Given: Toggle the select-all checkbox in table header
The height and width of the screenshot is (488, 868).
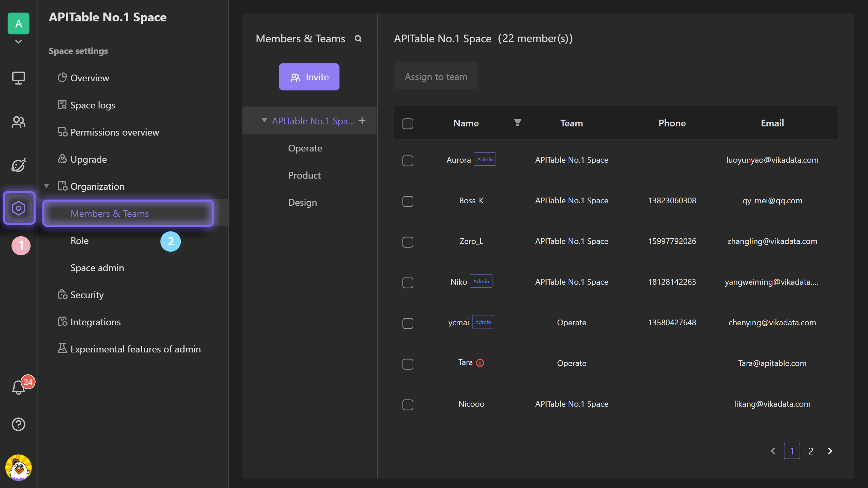Looking at the screenshot, I should [x=408, y=124].
